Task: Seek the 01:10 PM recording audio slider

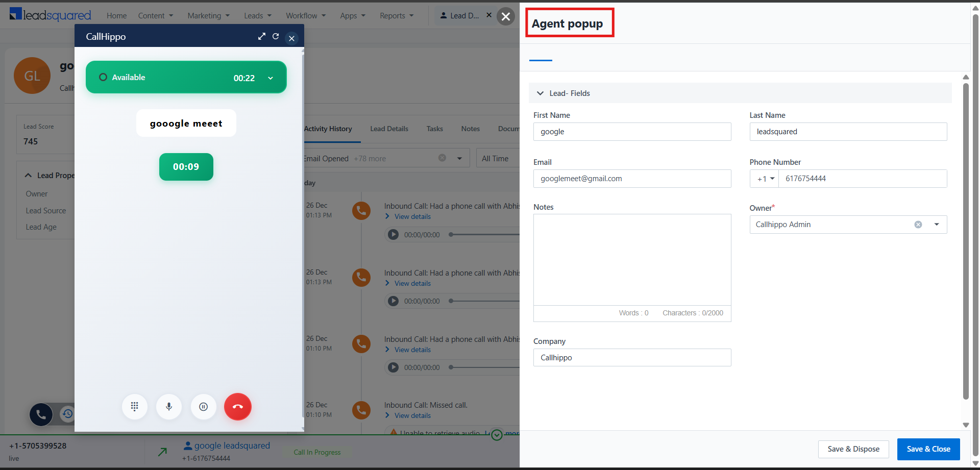Action: click(484, 367)
